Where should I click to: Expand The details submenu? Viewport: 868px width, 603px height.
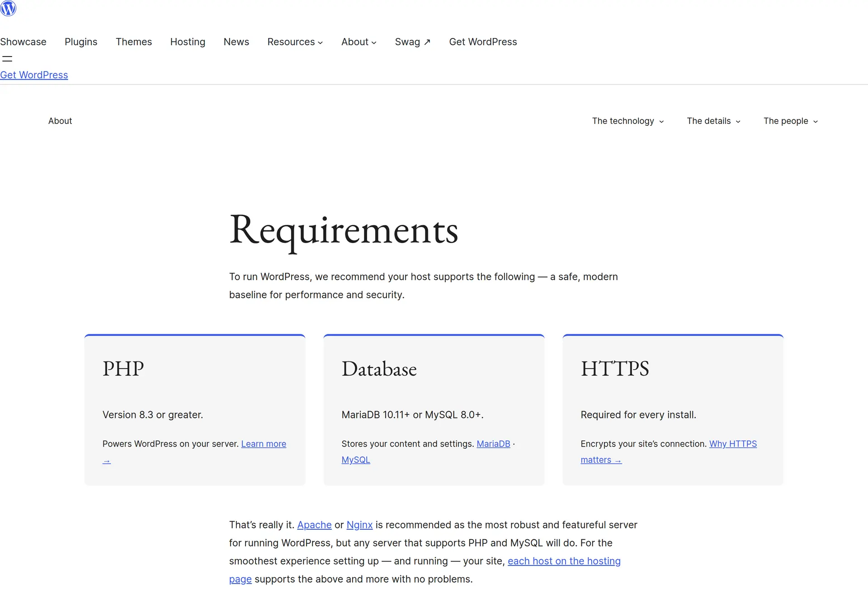714,121
